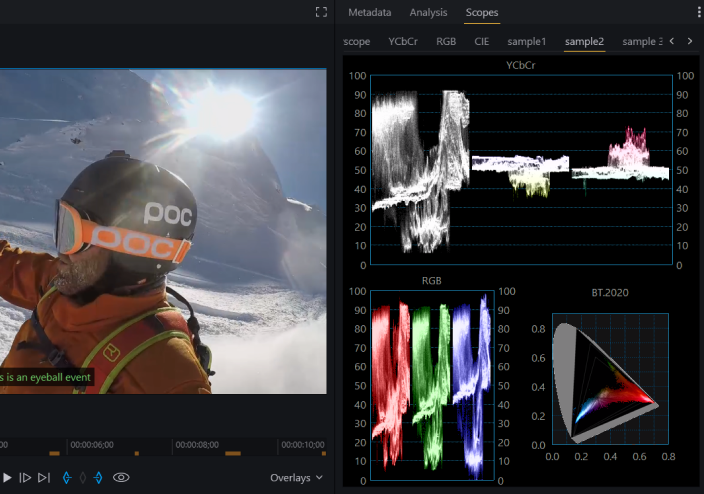Toggle fullscreen viewer icon
704x494 pixels.
[321, 12]
